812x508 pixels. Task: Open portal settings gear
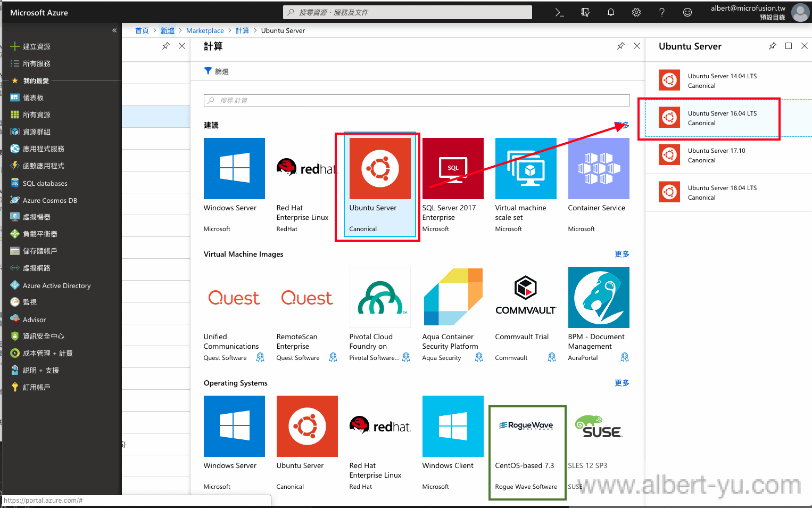pyautogui.click(x=636, y=12)
